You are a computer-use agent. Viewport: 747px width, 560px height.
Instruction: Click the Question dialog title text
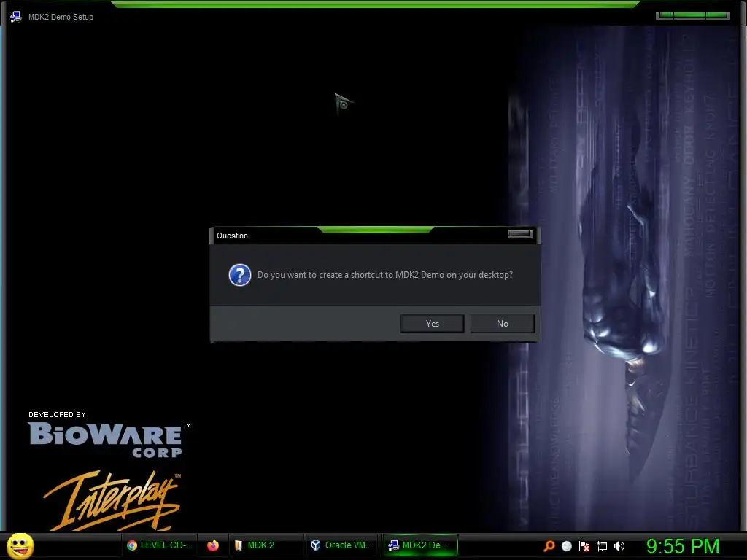click(232, 236)
